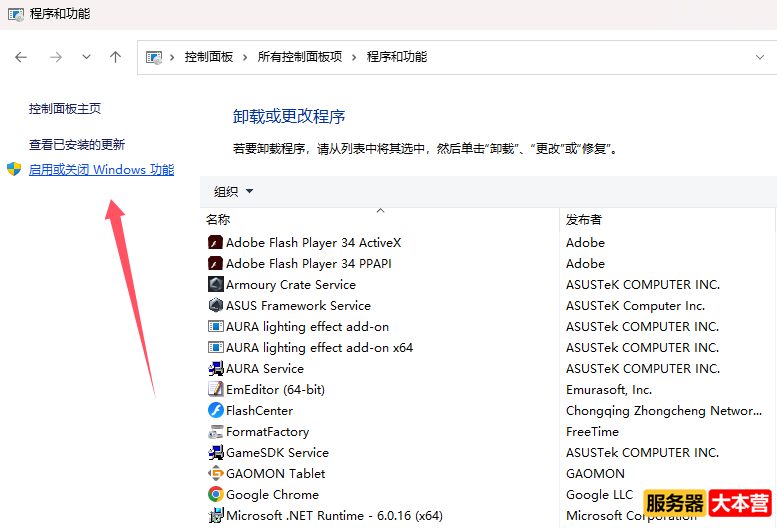Select AURA Service program name
The width and height of the screenshot is (777, 528).
pos(265,369)
